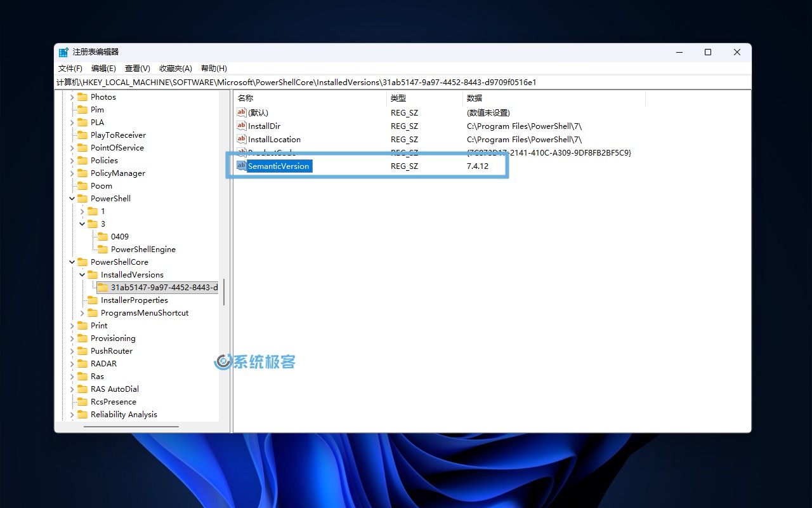Collapse the PowerShell tree node
This screenshot has height=508, width=812.
pos(72,199)
